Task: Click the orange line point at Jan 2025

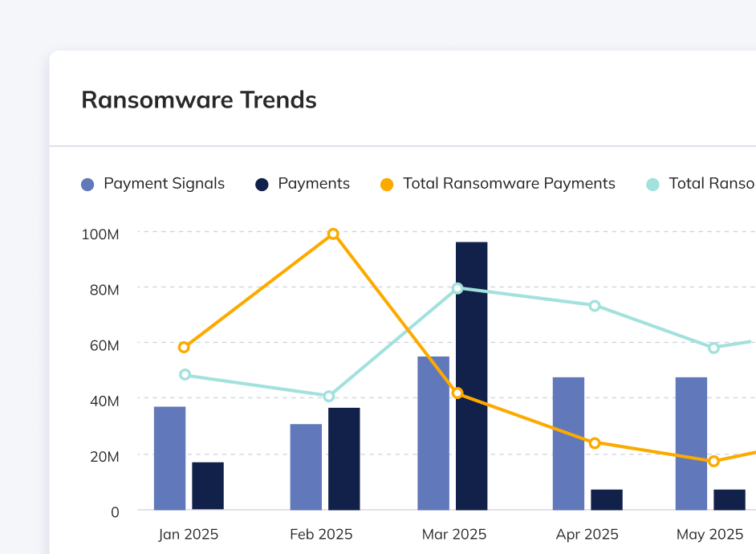Action: coord(184,347)
